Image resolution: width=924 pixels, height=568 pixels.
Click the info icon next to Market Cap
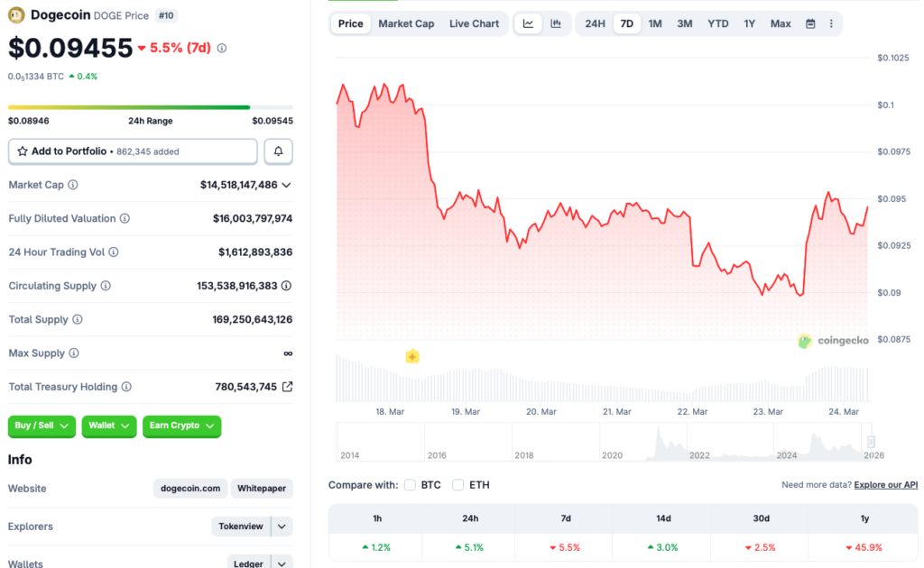(x=74, y=185)
